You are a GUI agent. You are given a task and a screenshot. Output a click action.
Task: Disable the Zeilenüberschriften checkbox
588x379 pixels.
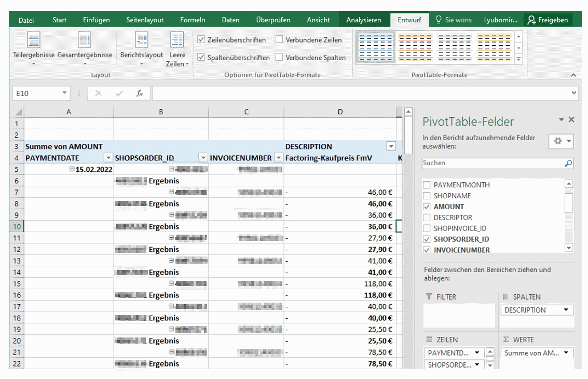(201, 39)
